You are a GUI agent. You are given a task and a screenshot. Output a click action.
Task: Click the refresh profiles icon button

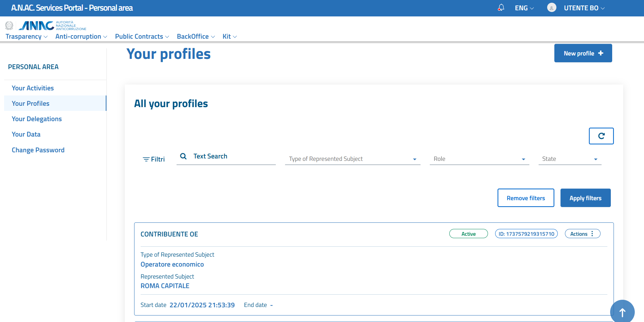tap(601, 136)
